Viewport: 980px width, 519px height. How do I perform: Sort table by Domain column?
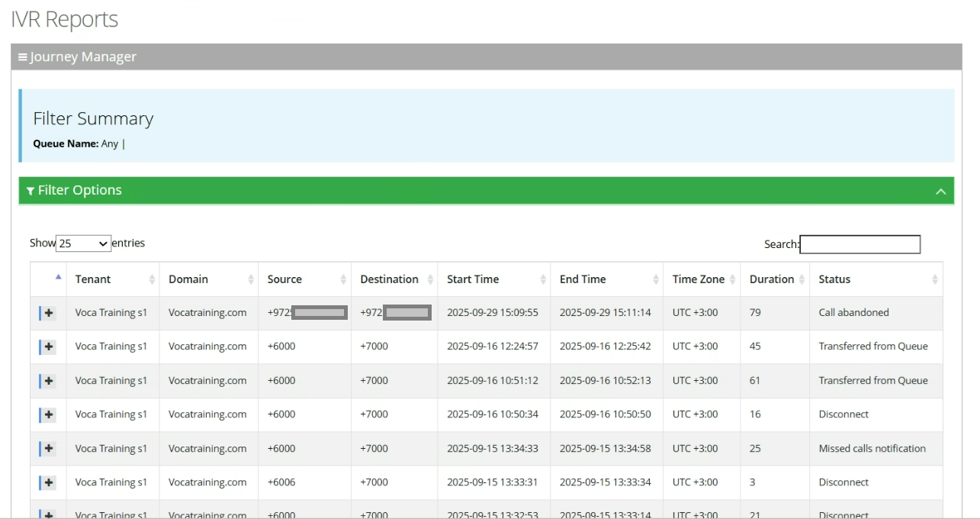tap(208, 279)
